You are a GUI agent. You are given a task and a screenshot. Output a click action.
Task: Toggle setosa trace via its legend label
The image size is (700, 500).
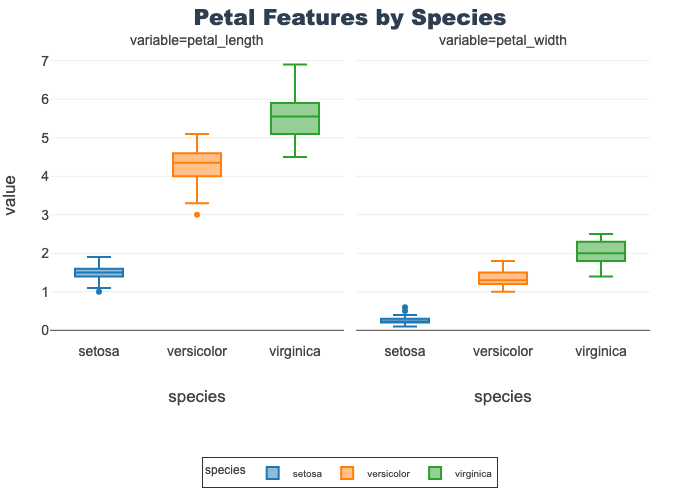306,474
